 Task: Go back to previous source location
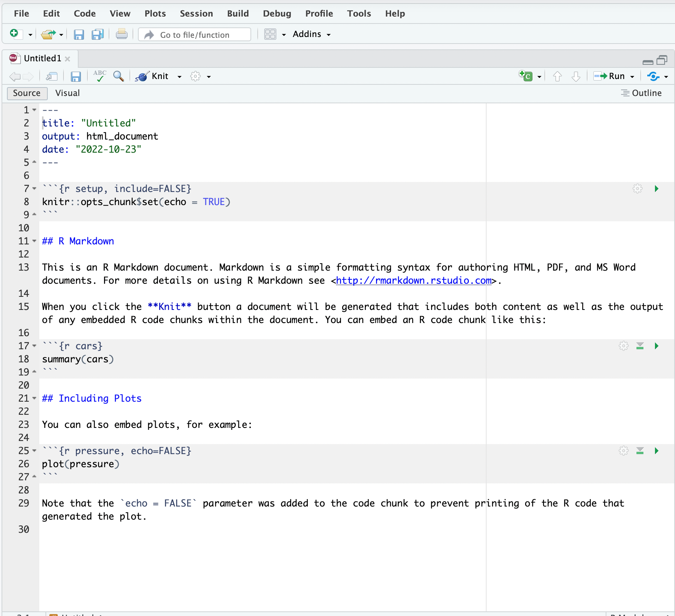[x=15, y=76]
